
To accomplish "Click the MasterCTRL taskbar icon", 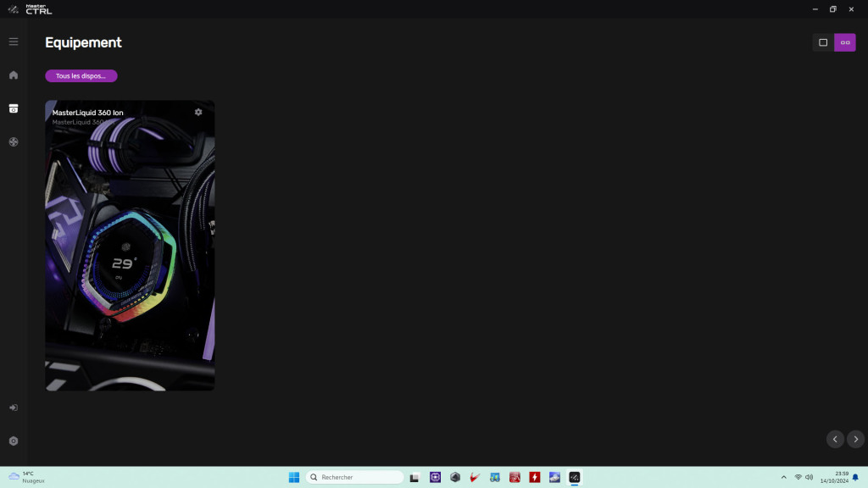I will click(x=575, y=478).
